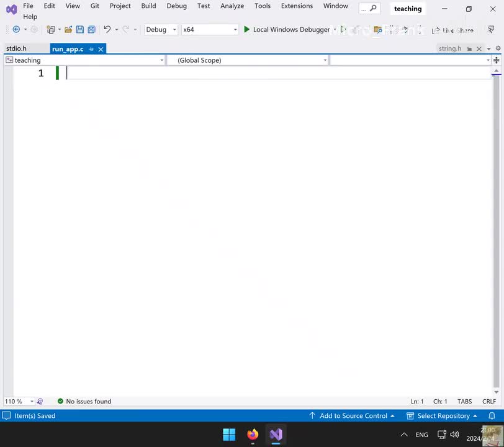Click Select Repository in status bar
The width and height of the screenshot is (504, 447).
click(x=442, y=416)
